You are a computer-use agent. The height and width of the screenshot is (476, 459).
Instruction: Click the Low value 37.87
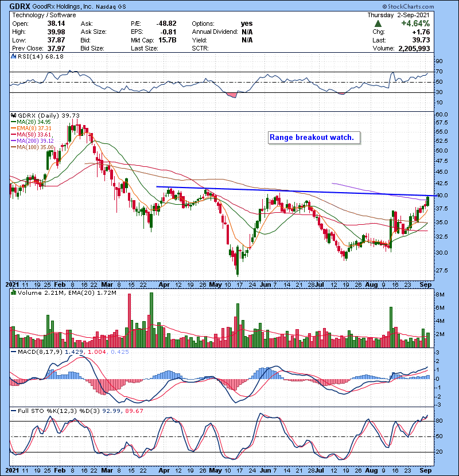(56, 40)
